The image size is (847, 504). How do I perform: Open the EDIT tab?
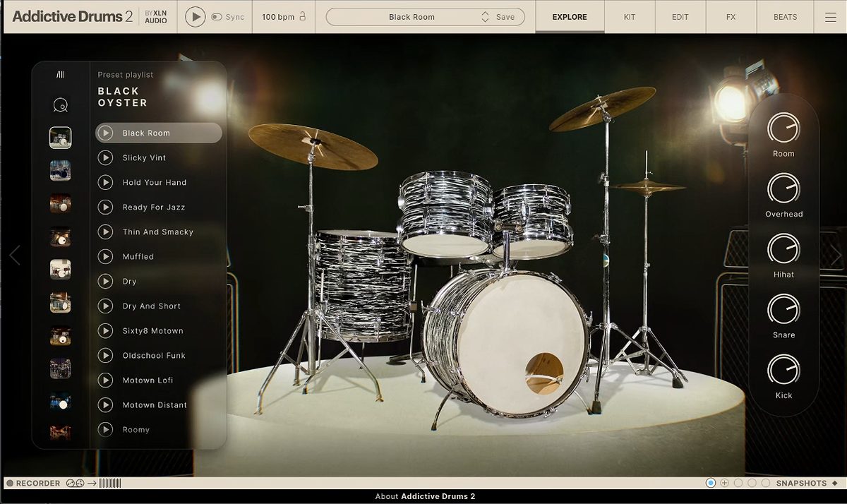(x=680, y=17)
